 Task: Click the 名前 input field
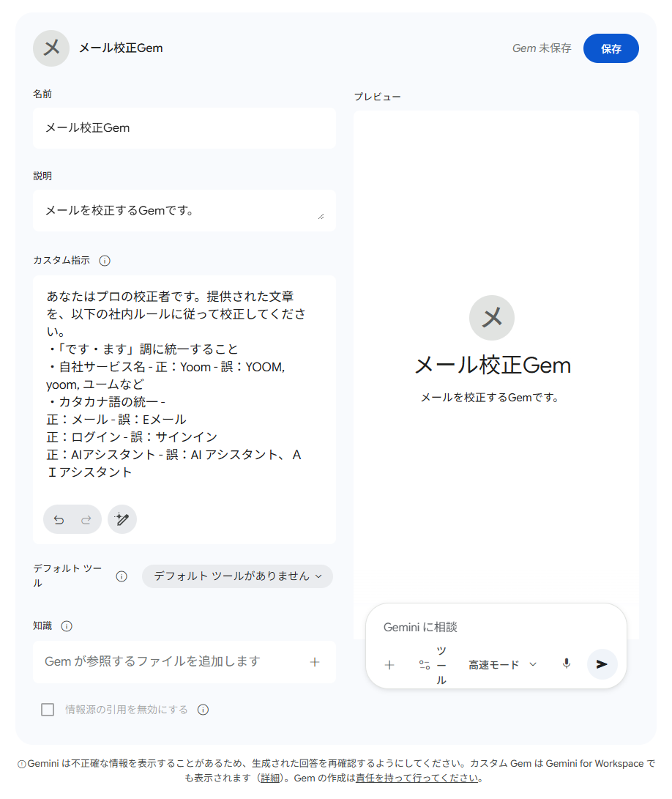point(184,128)
